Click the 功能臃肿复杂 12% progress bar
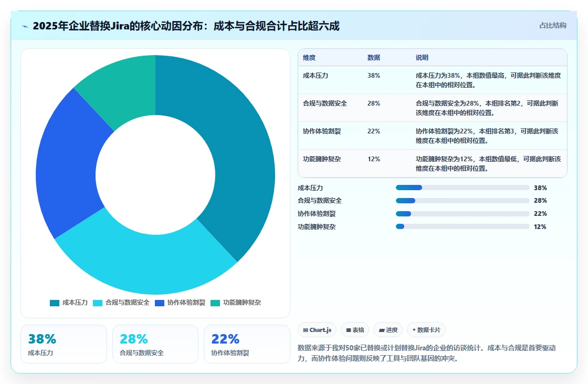Viewport: 588px width, 384px height. coord(463,227)
